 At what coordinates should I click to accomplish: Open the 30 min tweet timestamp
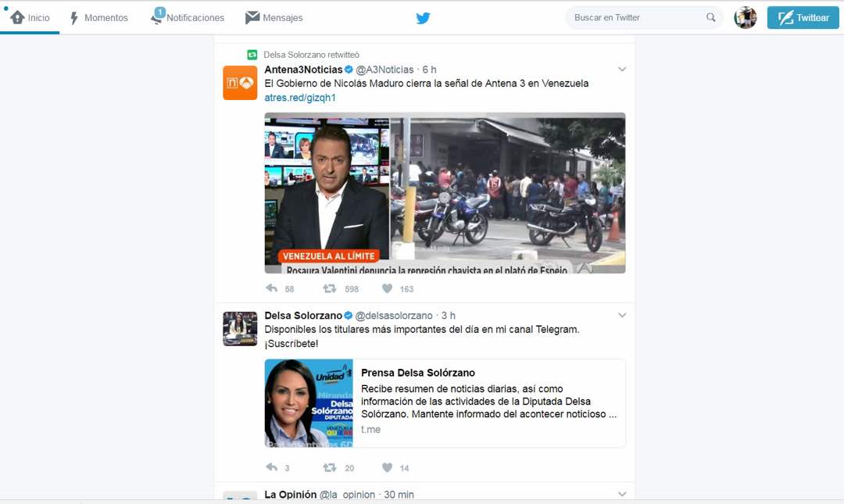399,495
